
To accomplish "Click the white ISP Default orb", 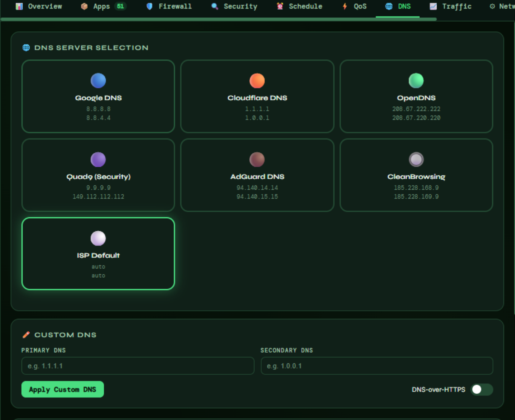I will pyautogui.click(x=98, y=238).
